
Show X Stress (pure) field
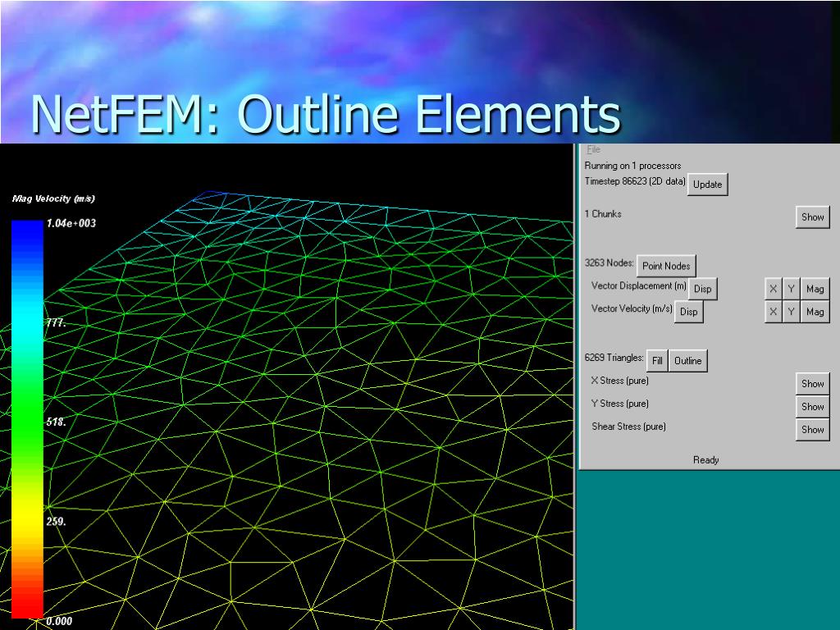(812, 384)
